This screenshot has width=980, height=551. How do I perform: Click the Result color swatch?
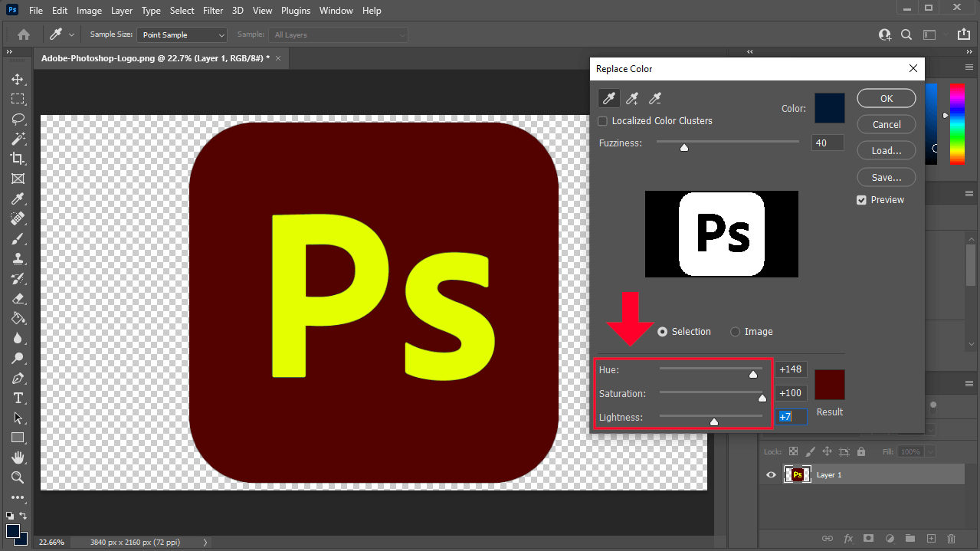point(829,385)
